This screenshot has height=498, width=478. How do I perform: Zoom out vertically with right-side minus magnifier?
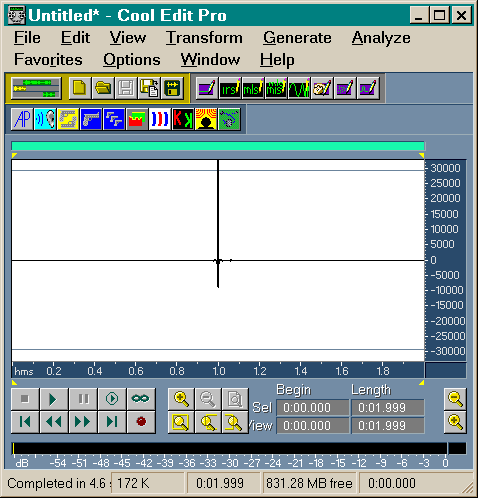[x=455, y=399]
